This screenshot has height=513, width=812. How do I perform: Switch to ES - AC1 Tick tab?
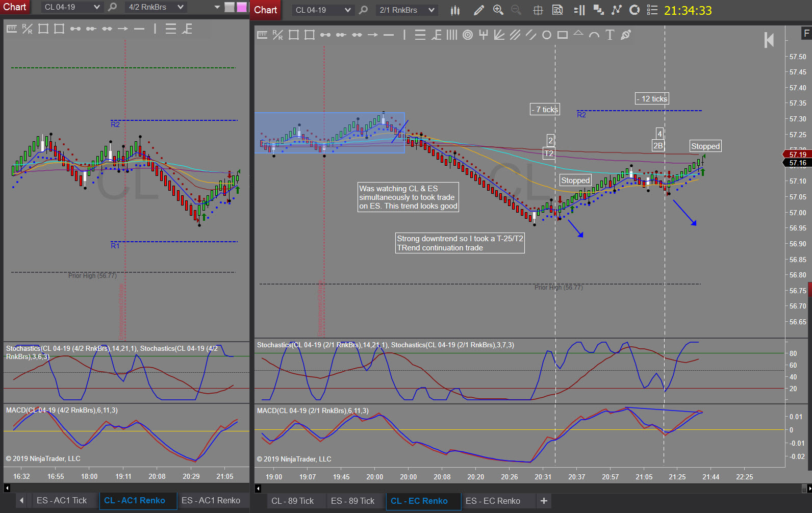[62, 500]
